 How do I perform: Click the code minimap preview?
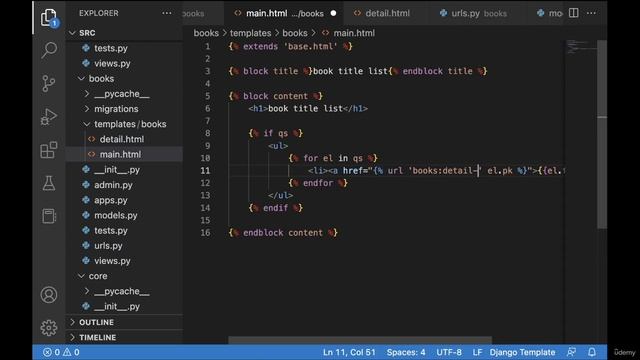[x=581, y=47]
